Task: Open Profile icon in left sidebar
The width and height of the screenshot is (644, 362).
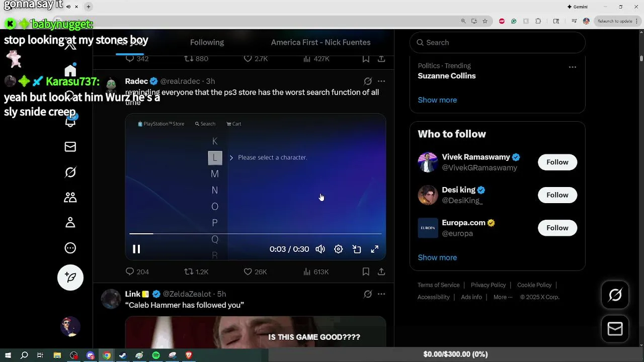Action: [x=70, y=223]
